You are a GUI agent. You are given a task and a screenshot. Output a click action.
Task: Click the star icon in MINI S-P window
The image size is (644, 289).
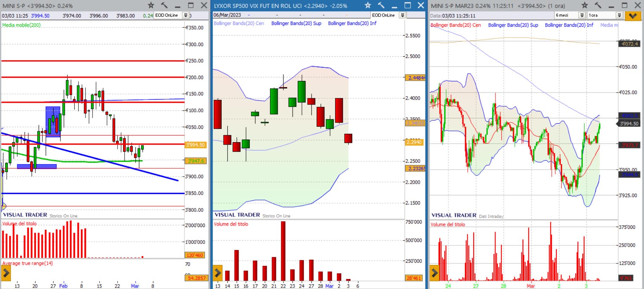click(151, 5)
